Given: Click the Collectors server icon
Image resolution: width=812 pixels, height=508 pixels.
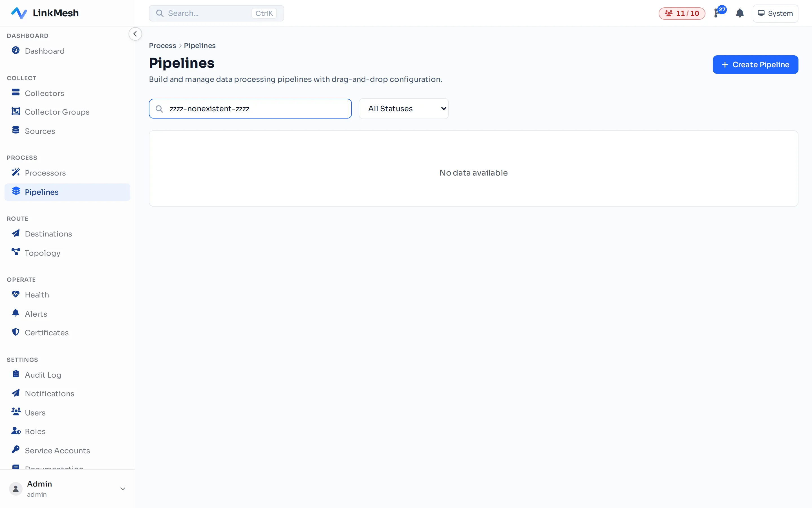Looking at the screenshot, I should pyautogui.click(x=16, y=92).
